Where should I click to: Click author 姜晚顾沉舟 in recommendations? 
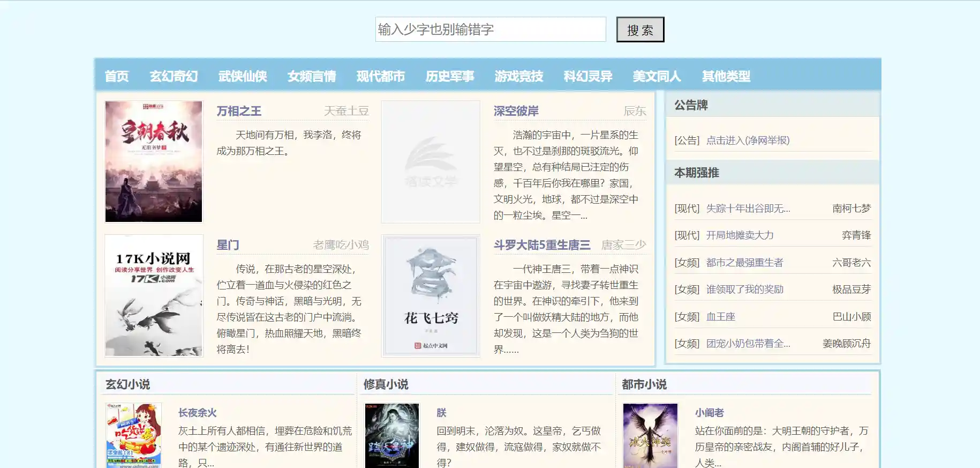847,344
